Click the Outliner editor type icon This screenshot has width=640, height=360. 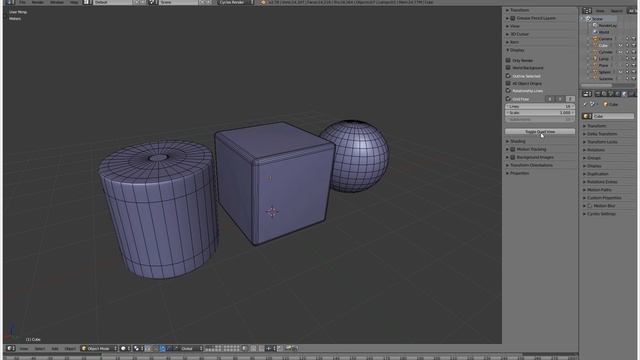[586, 11]
